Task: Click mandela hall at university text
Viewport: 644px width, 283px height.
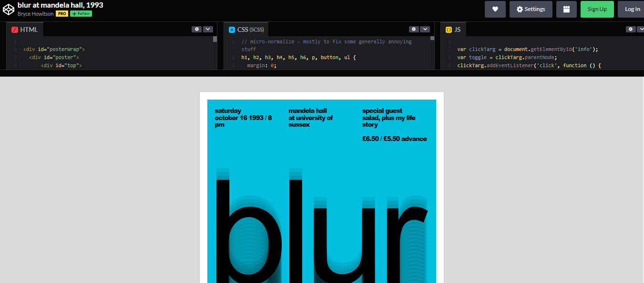Action: point(311,118)
